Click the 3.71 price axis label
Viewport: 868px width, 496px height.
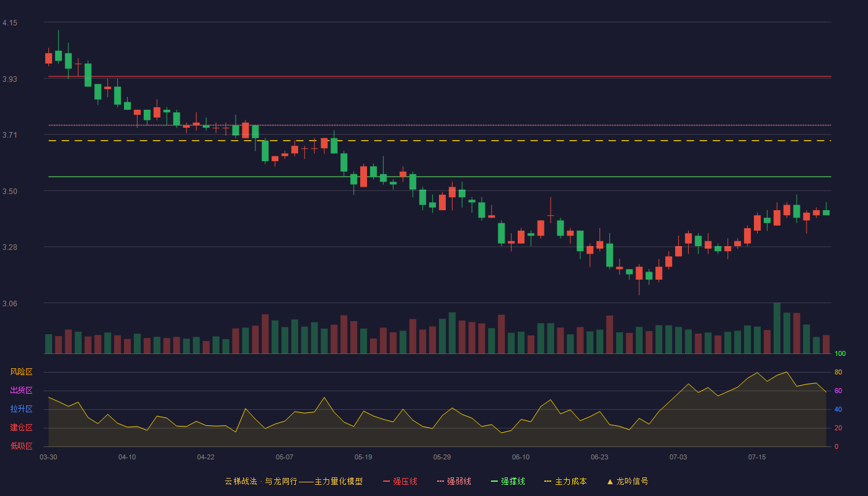click(x=10, y=135)
